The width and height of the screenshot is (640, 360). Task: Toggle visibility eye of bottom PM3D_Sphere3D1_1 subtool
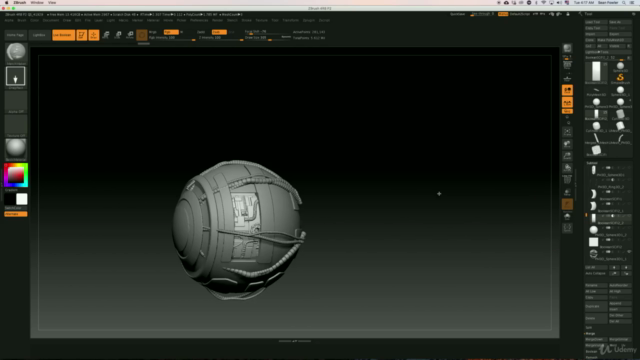pos(629,252)
